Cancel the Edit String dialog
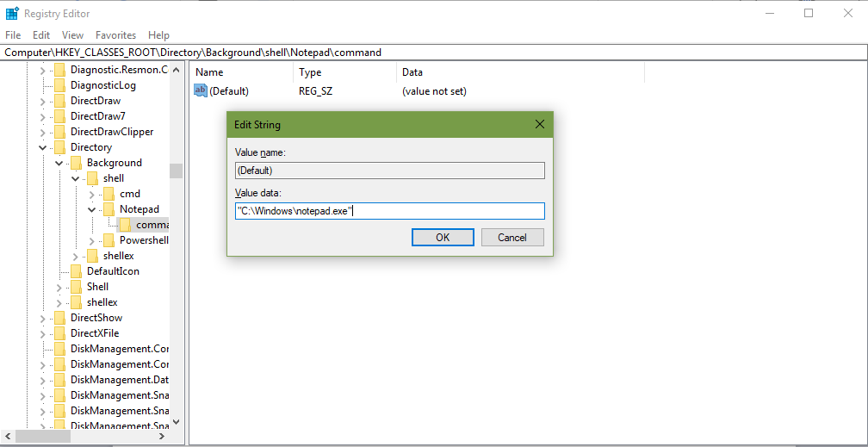 click(x=512, y=238)
